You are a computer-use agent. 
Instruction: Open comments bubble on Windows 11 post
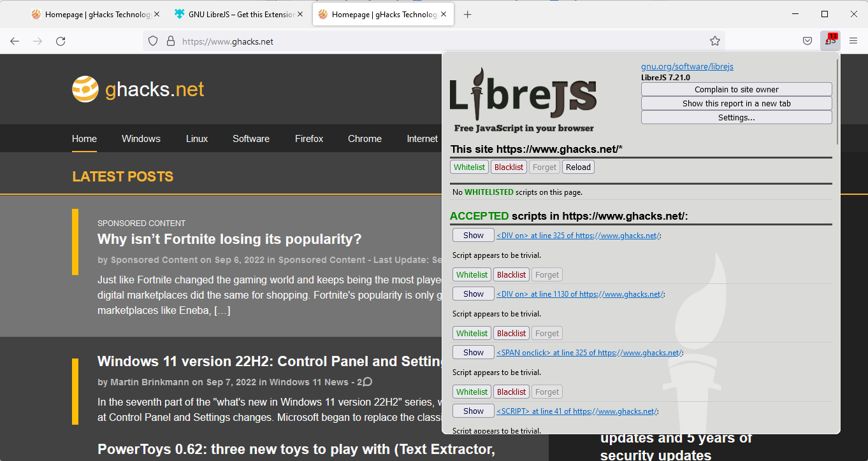(x=367, y=382)
